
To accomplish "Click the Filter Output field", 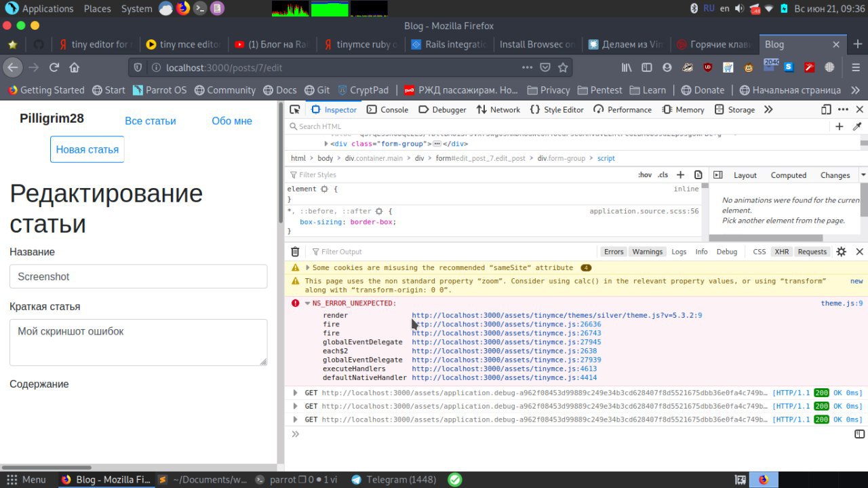I will 451,252.
